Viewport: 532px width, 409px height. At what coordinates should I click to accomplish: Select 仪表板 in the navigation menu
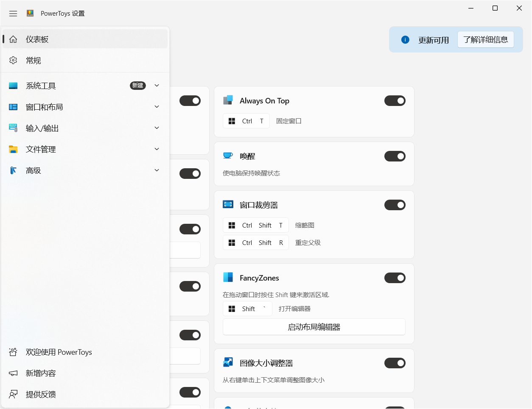(x=85, y=39)
